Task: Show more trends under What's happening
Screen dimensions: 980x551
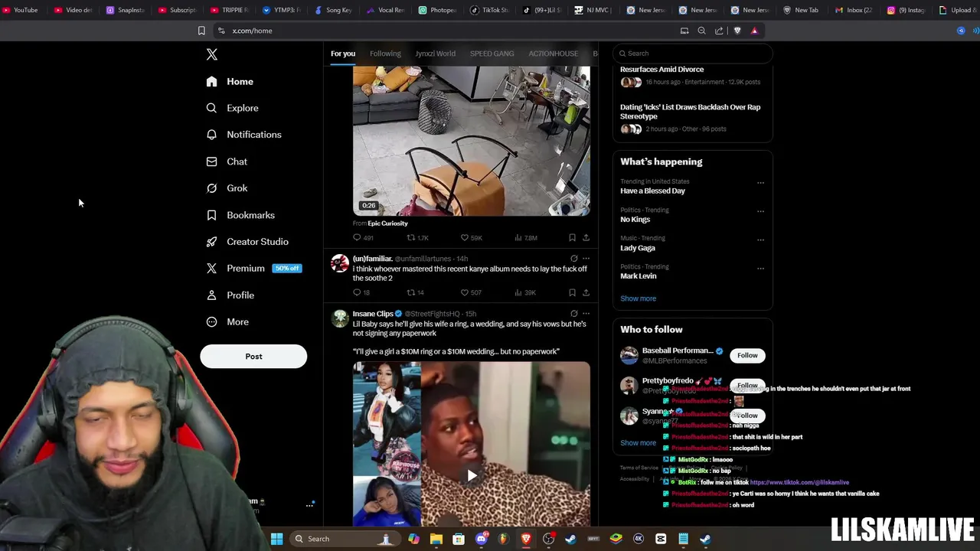Action: pos(638,298)
